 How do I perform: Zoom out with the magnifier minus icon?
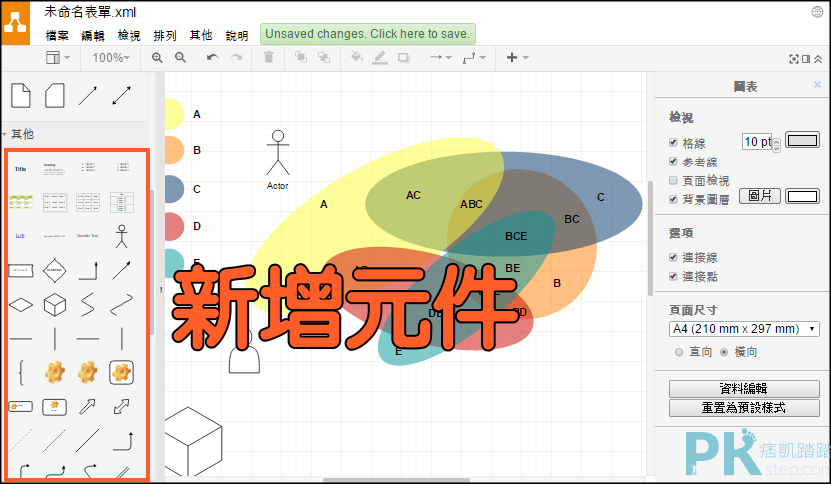point(181,57)
